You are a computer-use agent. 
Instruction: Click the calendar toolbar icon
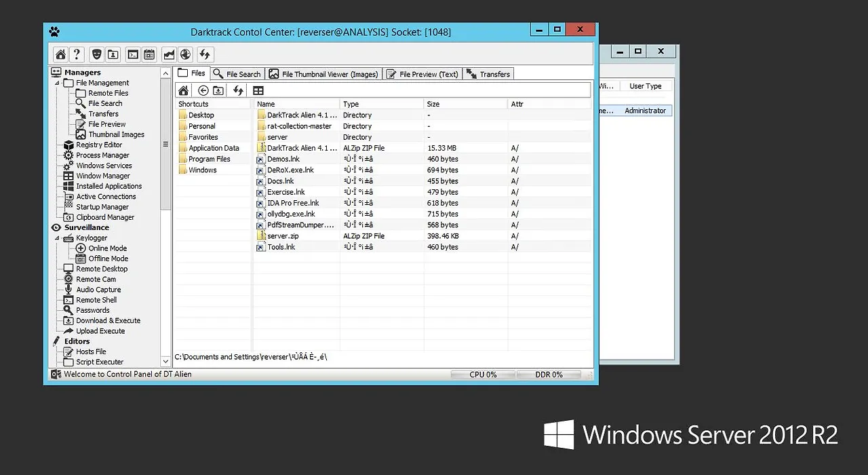tap(150, 54)
